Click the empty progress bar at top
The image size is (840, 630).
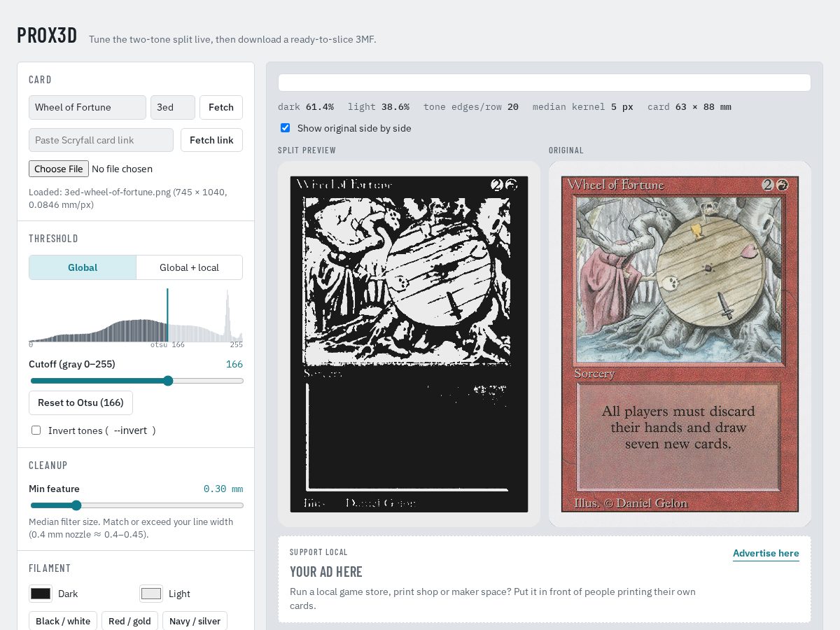click(545, 83)
